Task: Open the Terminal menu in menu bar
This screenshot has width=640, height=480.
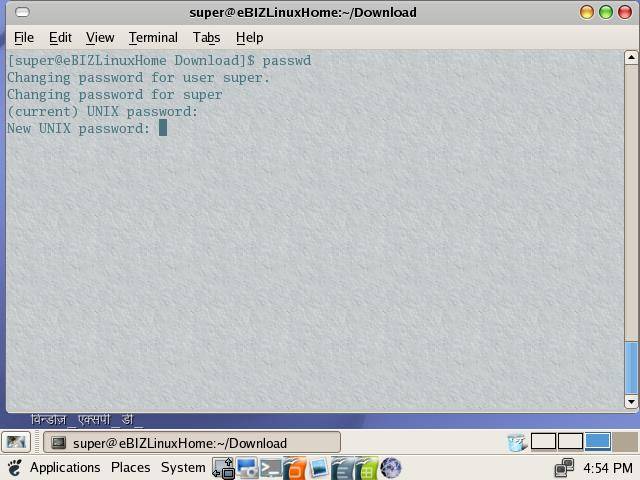Action: point(153,37)
